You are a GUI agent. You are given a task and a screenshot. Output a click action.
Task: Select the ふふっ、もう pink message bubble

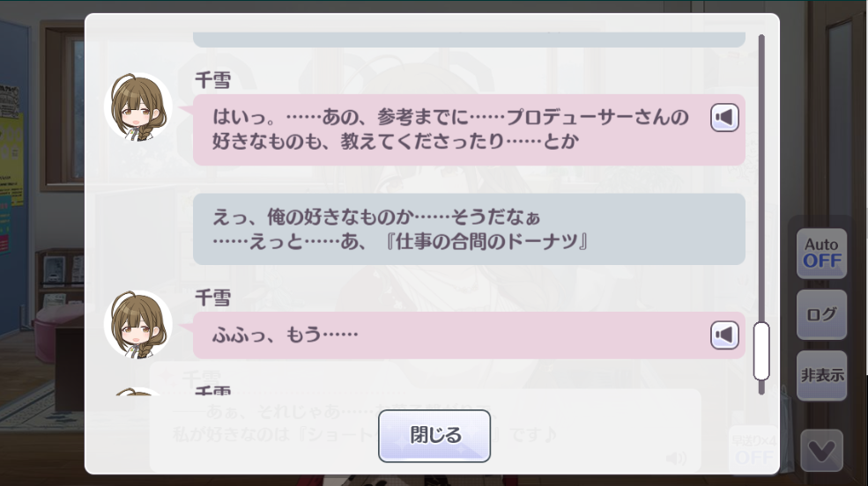(469, 335)
